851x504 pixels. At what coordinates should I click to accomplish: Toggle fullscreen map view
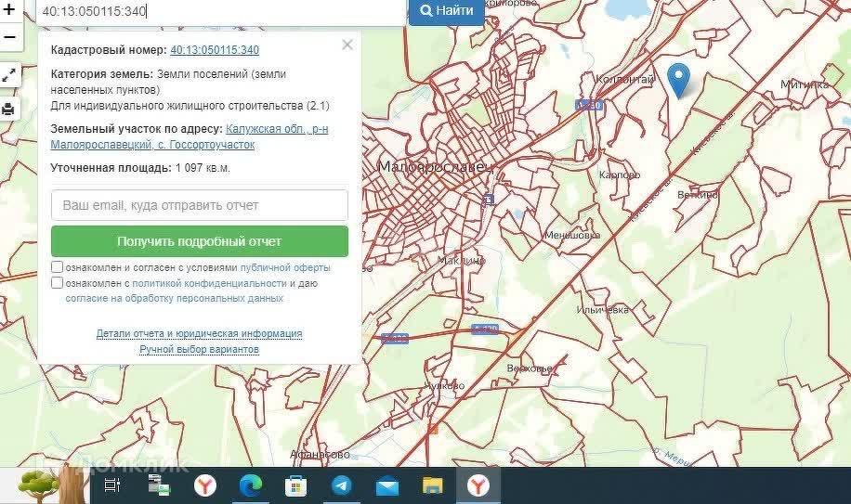click(x=9, y=76)
